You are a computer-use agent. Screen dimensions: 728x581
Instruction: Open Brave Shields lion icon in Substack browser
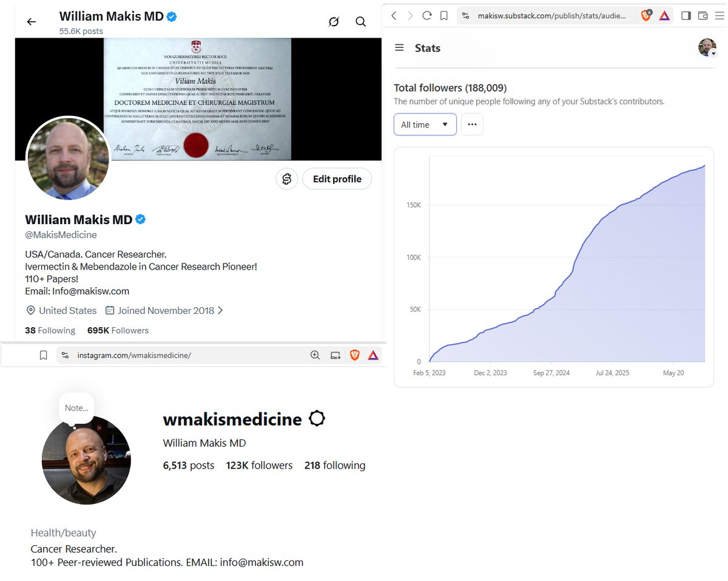coord(646,15)
